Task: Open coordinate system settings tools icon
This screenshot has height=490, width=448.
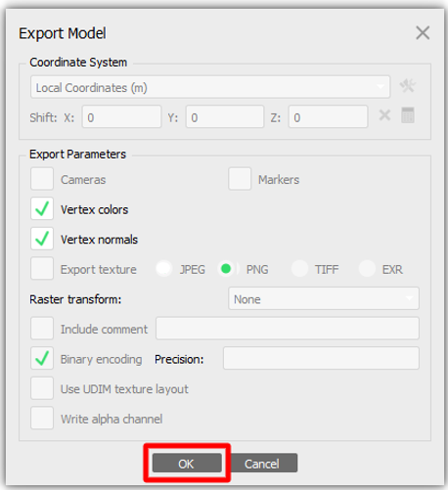Action: tap(408, 86)
